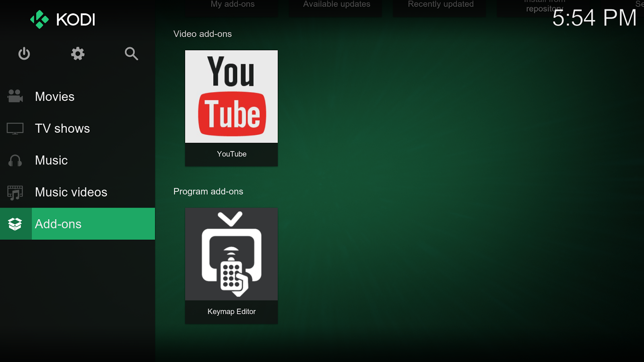Viewport: 644px width, 362px height.
Task: Click the Add-ons box icon
Action: pyautogui.click(x=15, y=224)
